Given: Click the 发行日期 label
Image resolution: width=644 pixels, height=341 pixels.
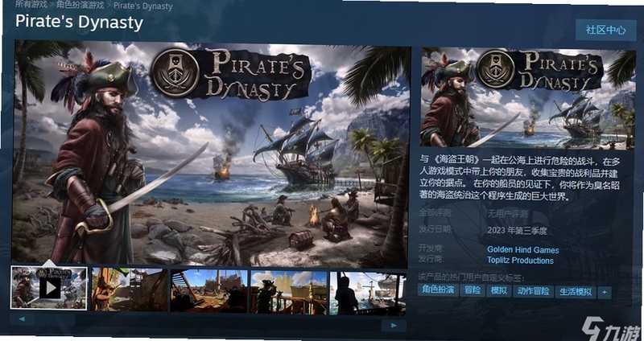Looking at the screenshot, I should point(435,229).
